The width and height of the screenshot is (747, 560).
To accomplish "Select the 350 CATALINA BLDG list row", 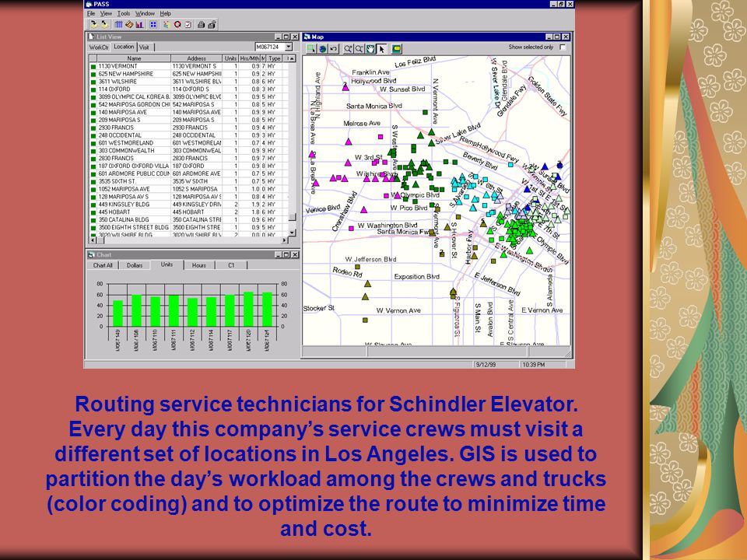I will tap(188, 219).
